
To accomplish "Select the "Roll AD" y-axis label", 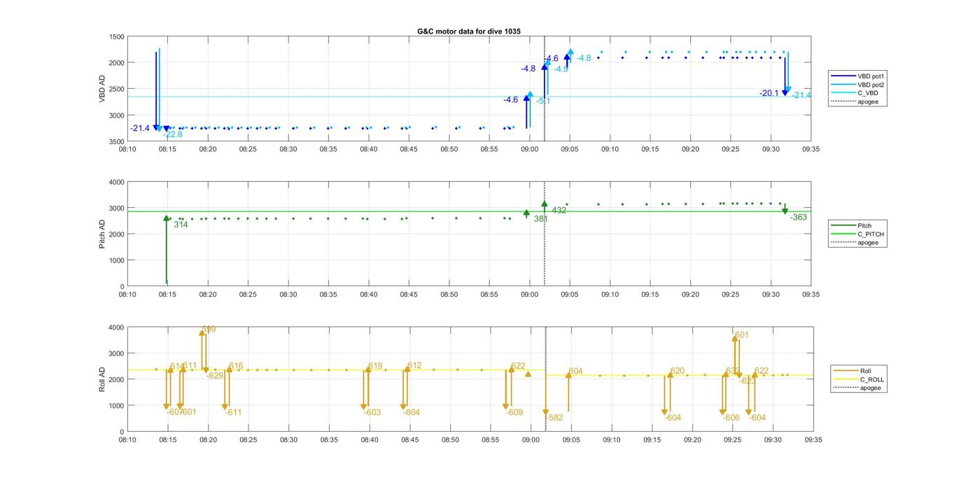I will pos(102,379).
